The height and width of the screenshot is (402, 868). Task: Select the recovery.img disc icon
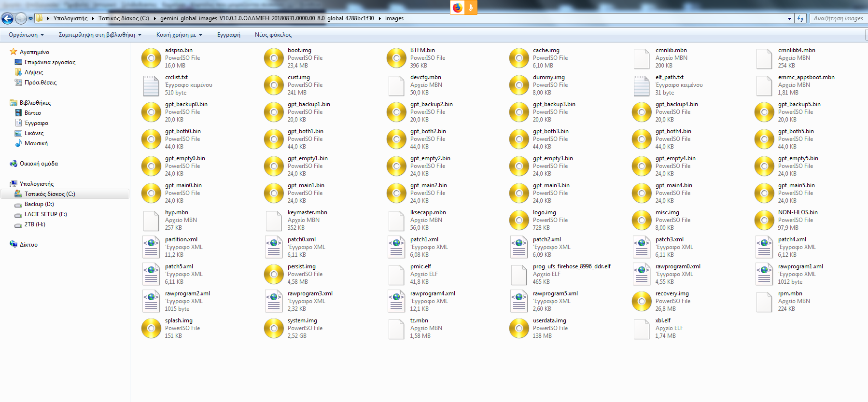642,301
